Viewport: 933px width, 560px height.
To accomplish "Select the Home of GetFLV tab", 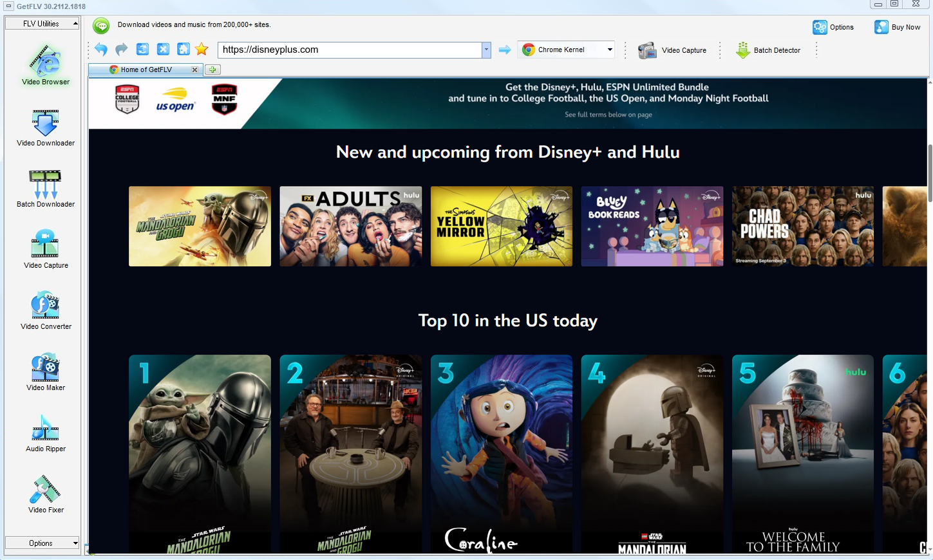I will click(146, 70).
